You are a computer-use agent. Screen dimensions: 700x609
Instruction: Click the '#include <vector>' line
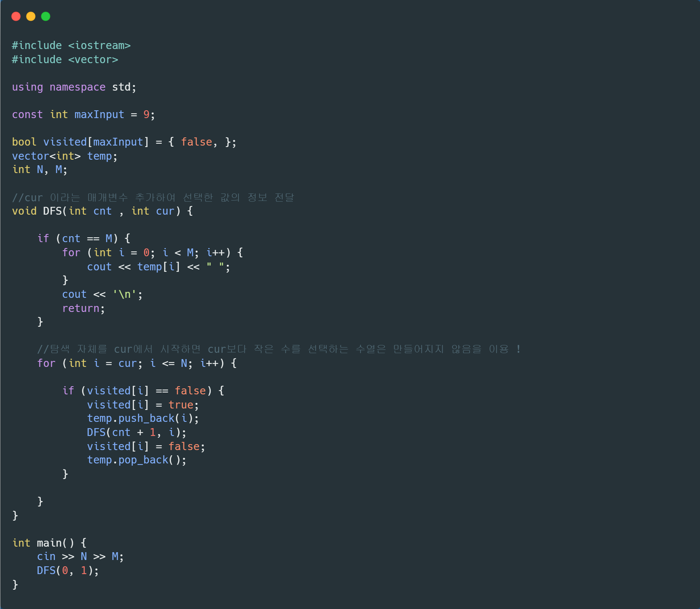click(65, 59)
